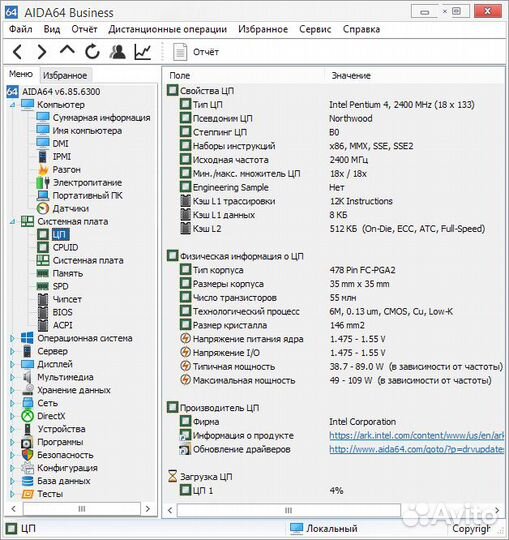Select the Псевдоним ЦП Northwood row
Viewport: 509px width, 540px height.
[x=276, y=118]
